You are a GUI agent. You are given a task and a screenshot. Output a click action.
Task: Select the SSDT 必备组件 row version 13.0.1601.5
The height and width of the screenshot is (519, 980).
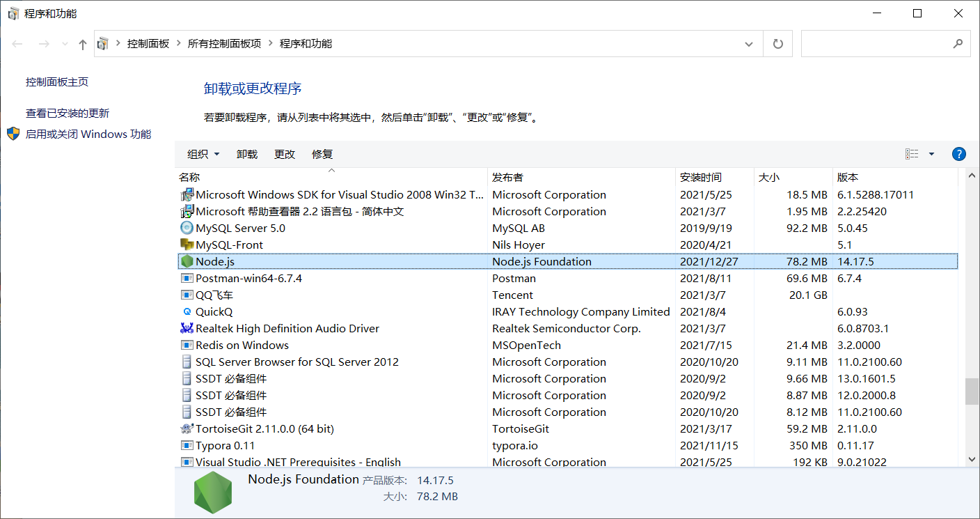tap(568, 378)
